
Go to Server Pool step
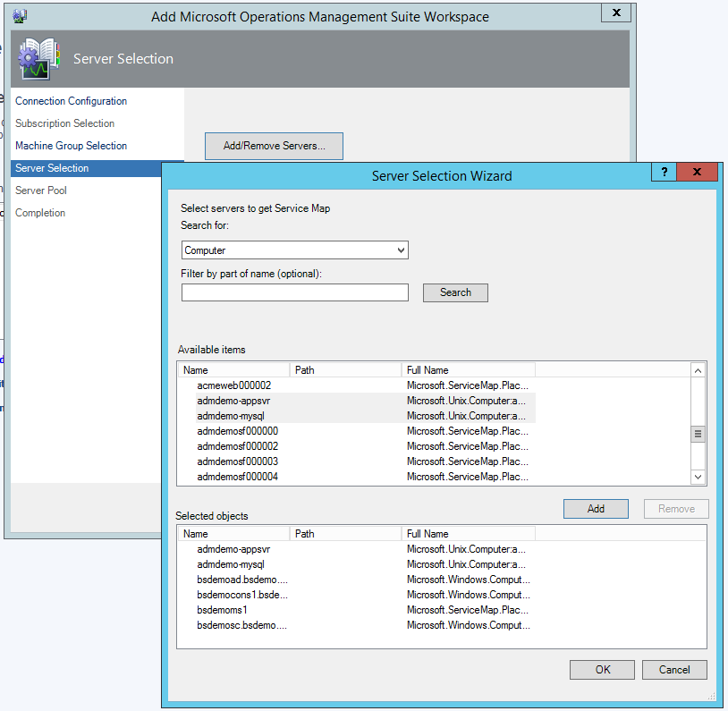41,190
